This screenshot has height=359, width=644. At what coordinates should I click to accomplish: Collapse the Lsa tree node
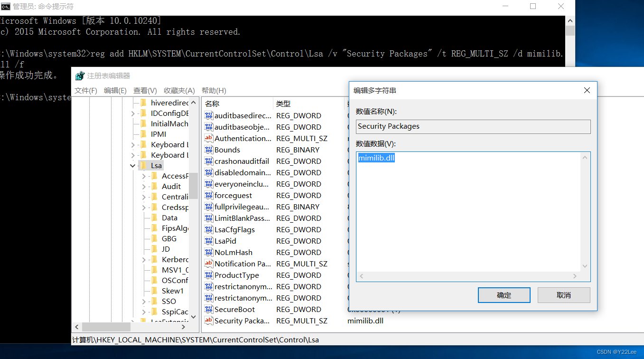click(x=133, y=165)
